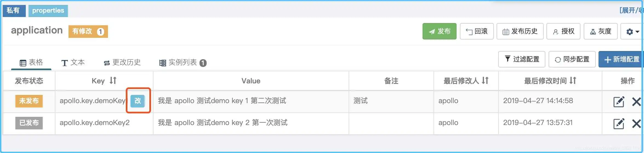Click the 灰度 grayscale release button
Screen dimensions: 644x153
(x=600, y=31)
